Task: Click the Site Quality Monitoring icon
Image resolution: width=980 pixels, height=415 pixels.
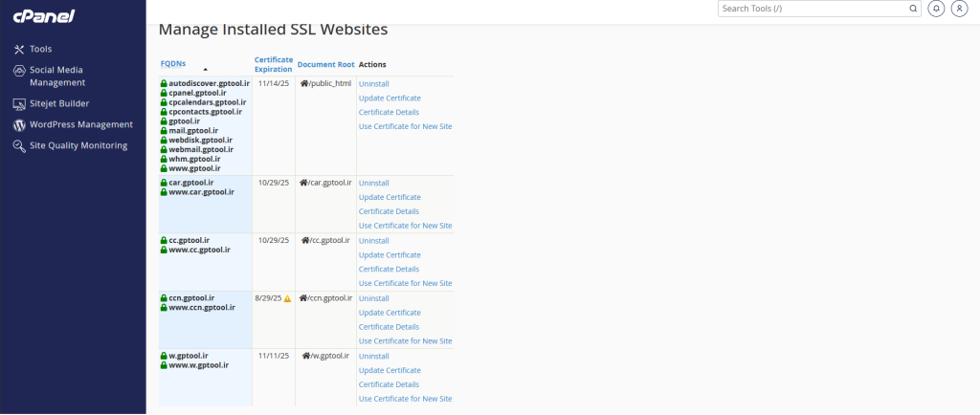Action: [19, 146]
